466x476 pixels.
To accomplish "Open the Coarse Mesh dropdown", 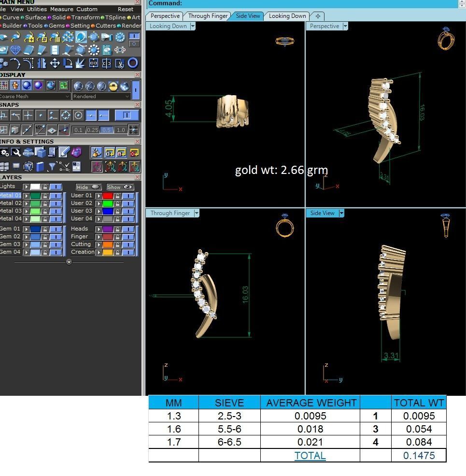I will (x=35, y=97).
